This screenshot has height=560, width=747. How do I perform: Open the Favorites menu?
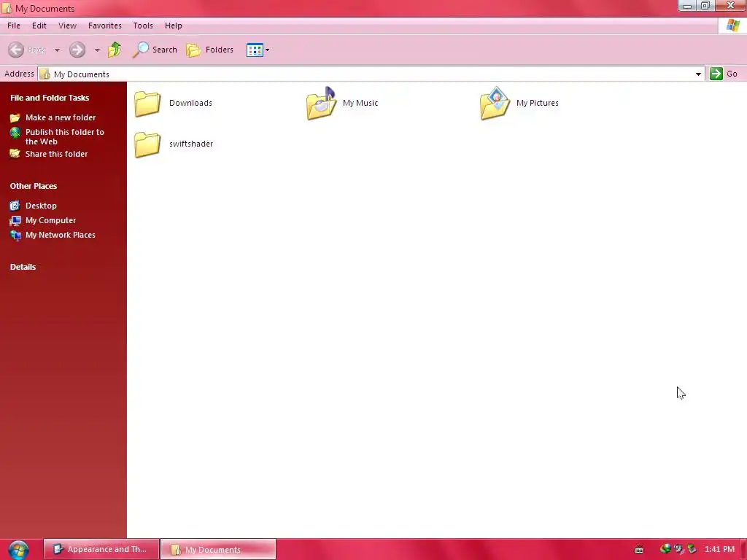coord(105,26)
